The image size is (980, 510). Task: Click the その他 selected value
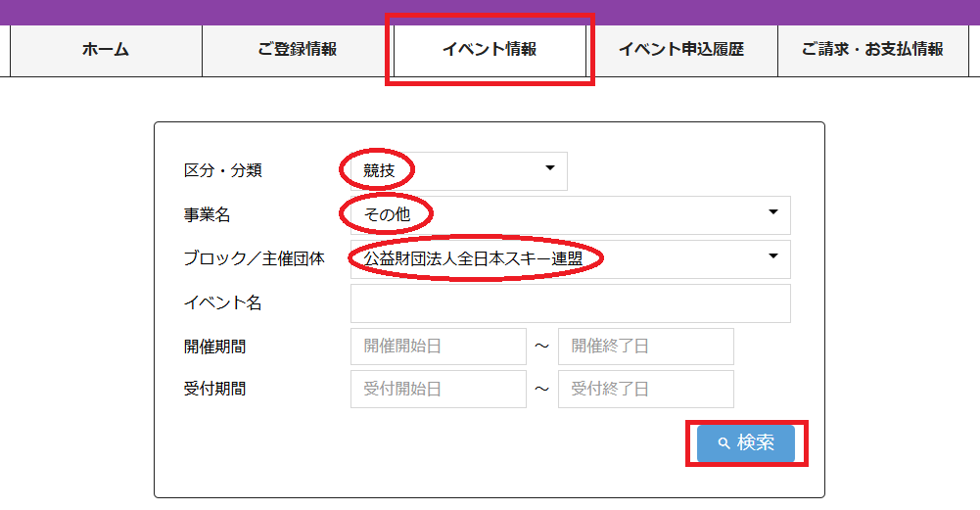[387, 214]
